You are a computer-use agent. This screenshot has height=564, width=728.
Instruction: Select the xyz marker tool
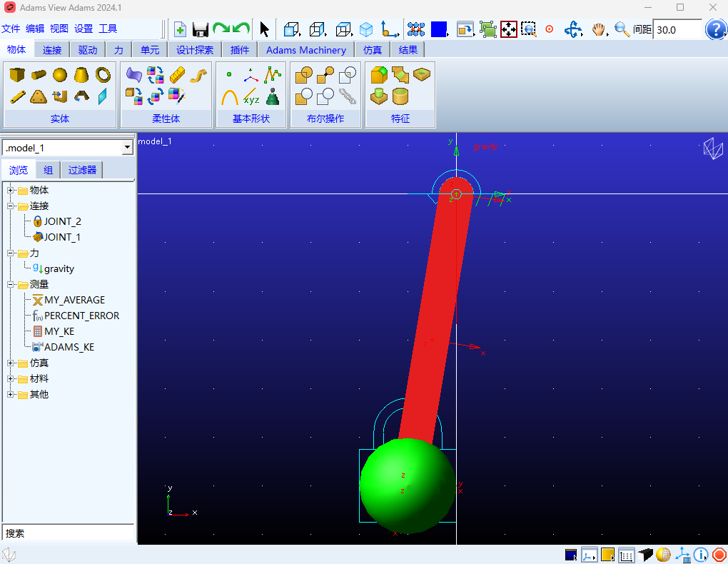tap(251, 97)
